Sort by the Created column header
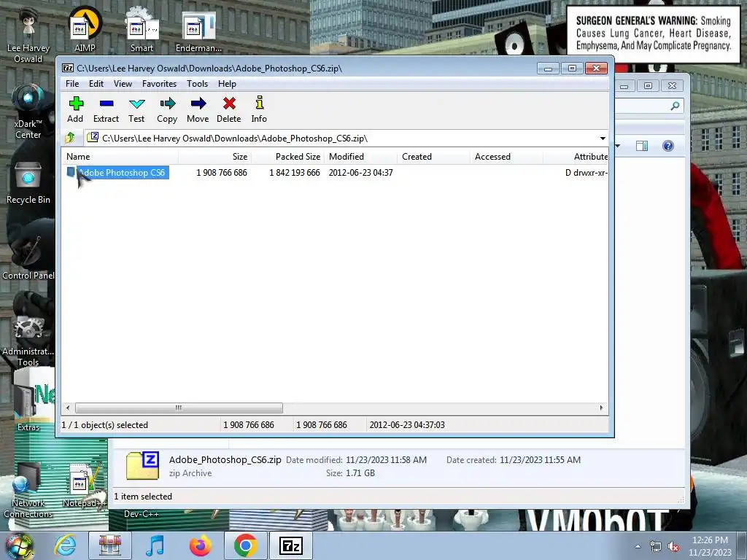Screen dimensions: 747x560 click(x=433, y=157)
